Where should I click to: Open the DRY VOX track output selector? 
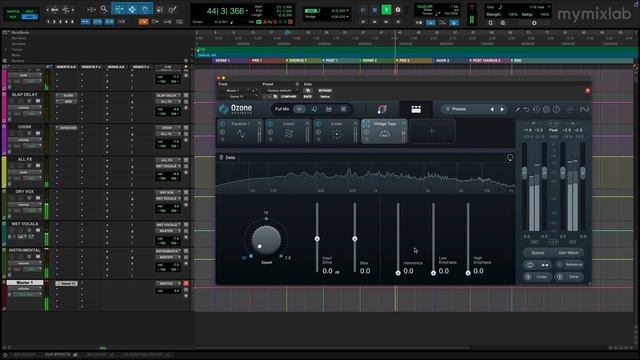[x=168, y=199]
